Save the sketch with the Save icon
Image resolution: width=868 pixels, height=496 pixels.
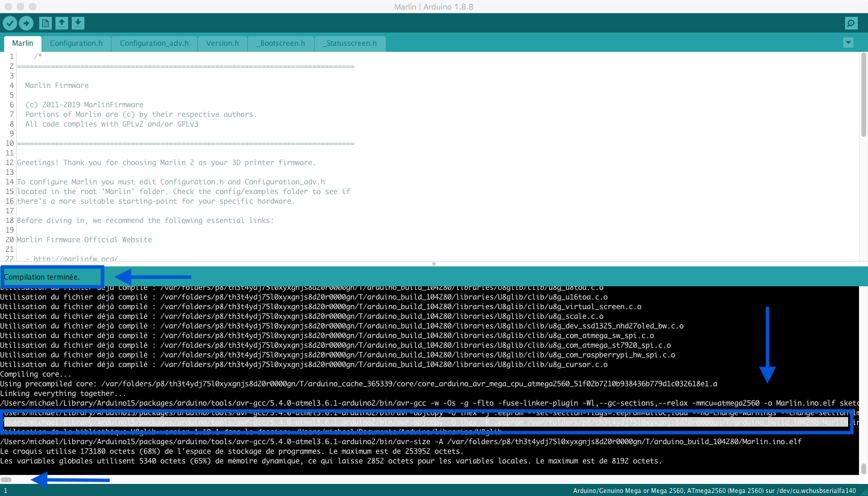(x=78, y=24)
